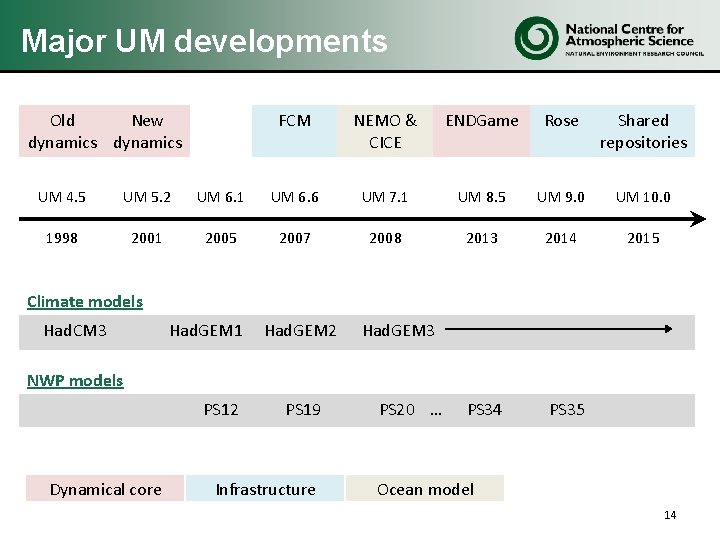The height and width of the screenshot is (540, 720).
Task: Select the 'UM 10.0' version label
Action: (643, 197)
